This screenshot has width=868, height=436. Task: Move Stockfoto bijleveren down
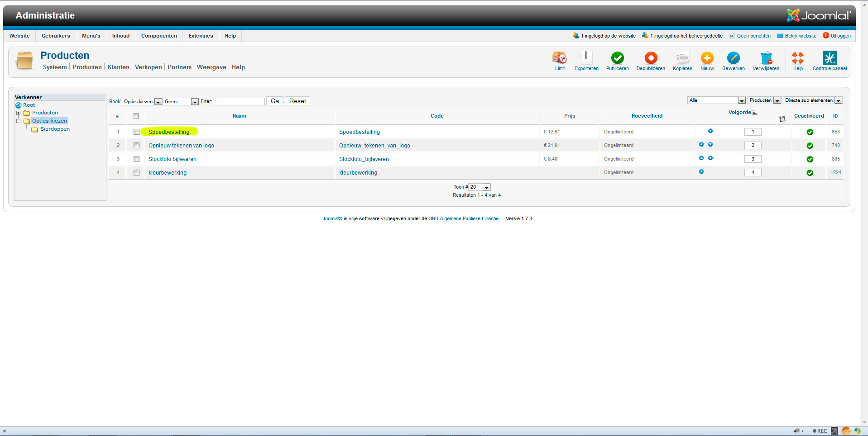710,158
